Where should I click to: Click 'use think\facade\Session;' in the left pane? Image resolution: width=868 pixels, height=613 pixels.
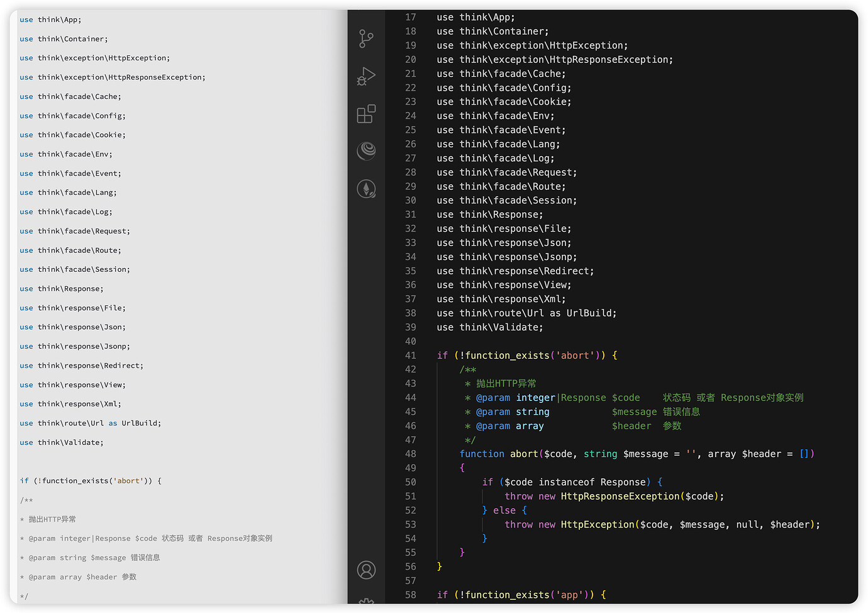point(75,269)
